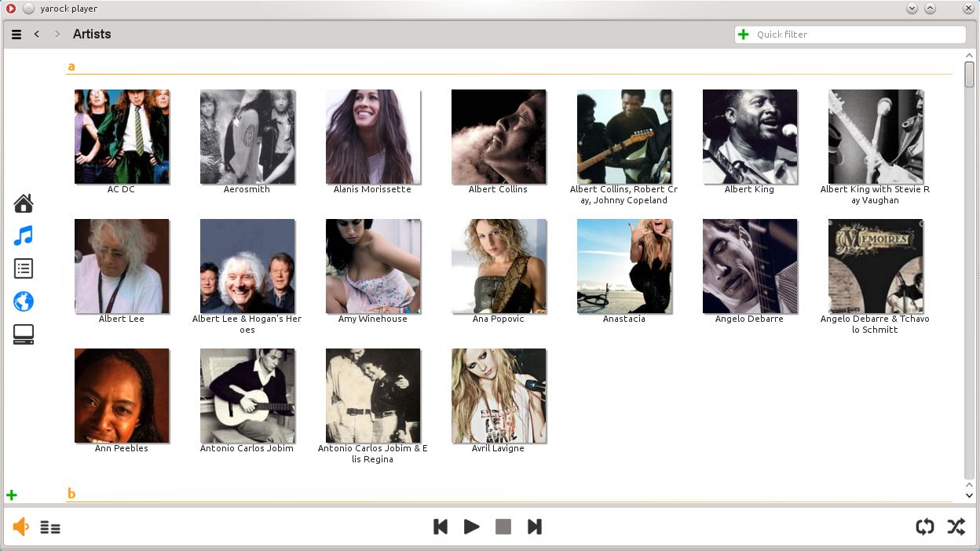980x551 pixels.
Task: Open the hamburger main menu
Action: pos(16,35)
